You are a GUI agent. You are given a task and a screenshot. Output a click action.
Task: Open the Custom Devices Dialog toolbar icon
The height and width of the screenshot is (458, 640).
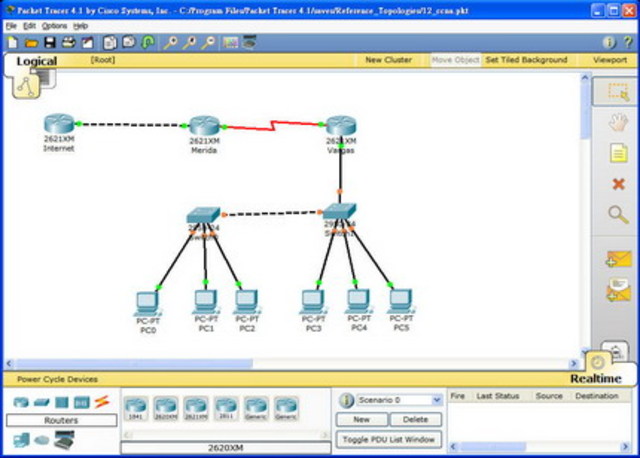tap(249, 42)
